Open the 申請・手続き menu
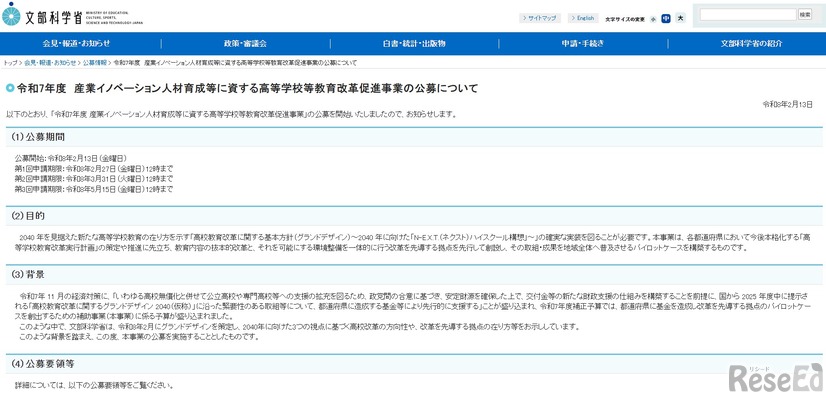The image size is (826, 394). (x=583, y=44)
